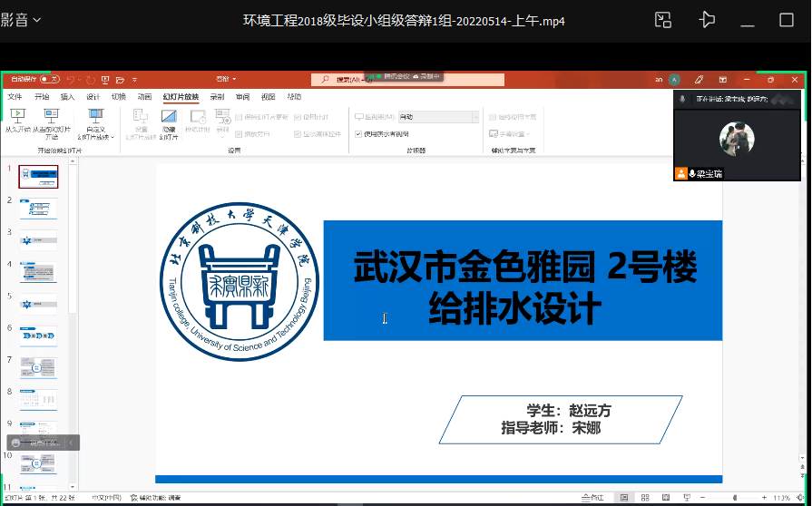
Task: Select slide 4 thumbnail in the slide panel
Action: point(38,272)
